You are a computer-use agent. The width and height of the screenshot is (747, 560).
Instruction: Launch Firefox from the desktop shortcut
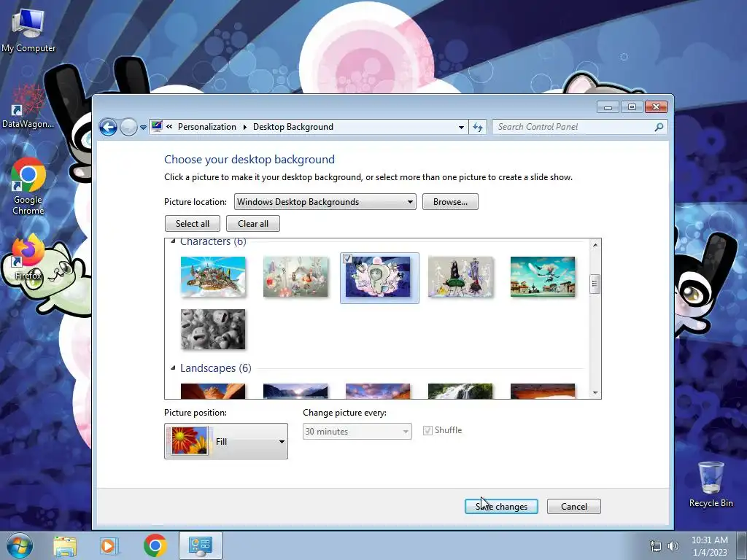[x=28, y=256]
